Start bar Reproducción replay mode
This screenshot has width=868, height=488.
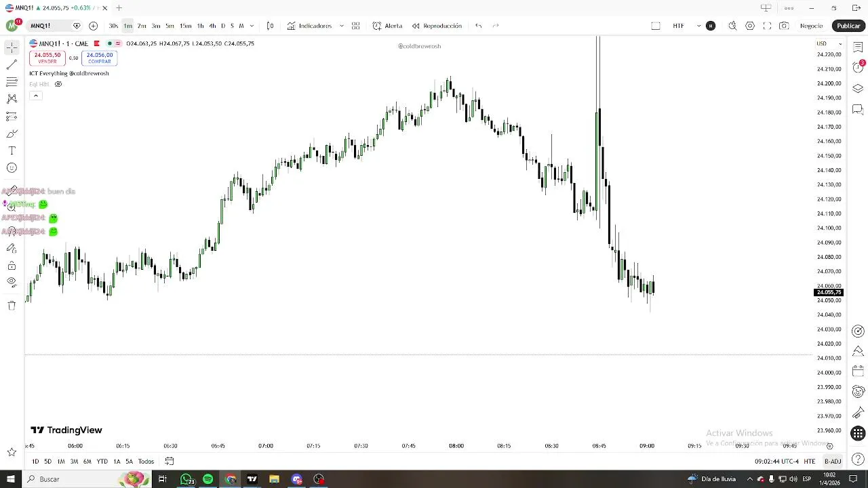coord(437,26)
